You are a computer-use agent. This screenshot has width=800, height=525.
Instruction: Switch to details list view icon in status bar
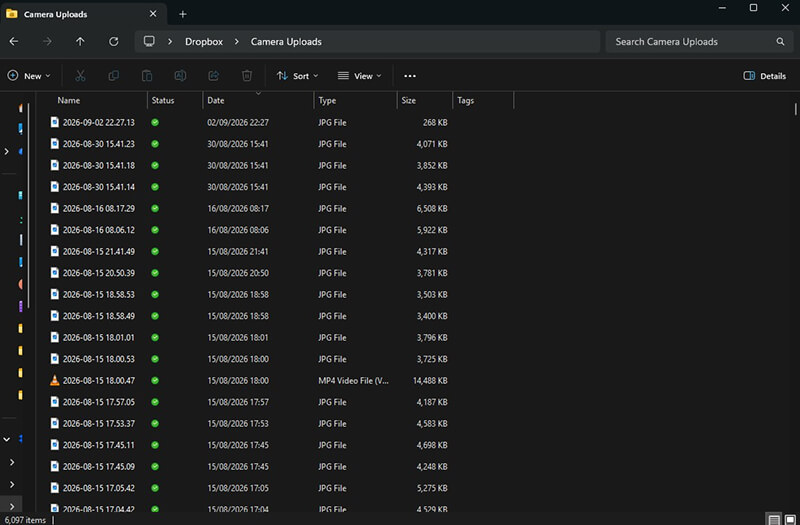click(x=774, y=520)
